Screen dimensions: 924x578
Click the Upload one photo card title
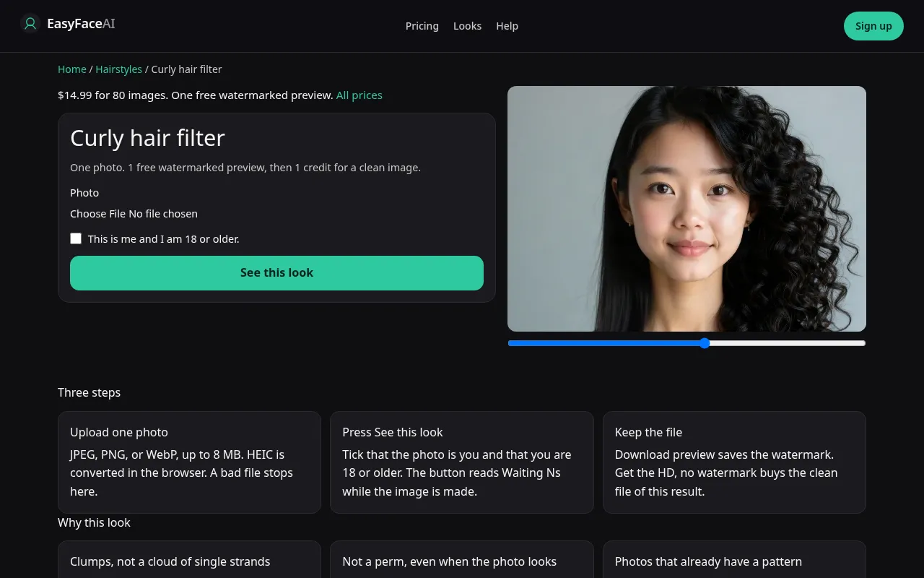pyautogui.click(x=119, y=432)
